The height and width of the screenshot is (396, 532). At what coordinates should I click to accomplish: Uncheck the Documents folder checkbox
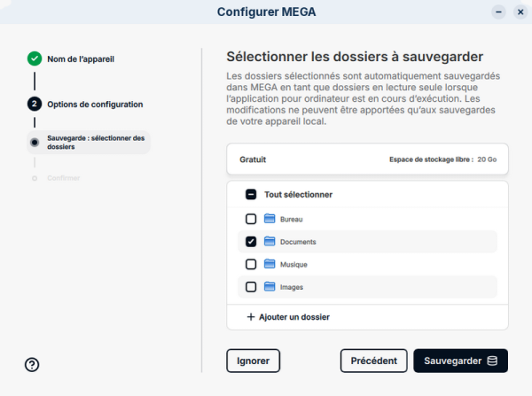point(251,241)
